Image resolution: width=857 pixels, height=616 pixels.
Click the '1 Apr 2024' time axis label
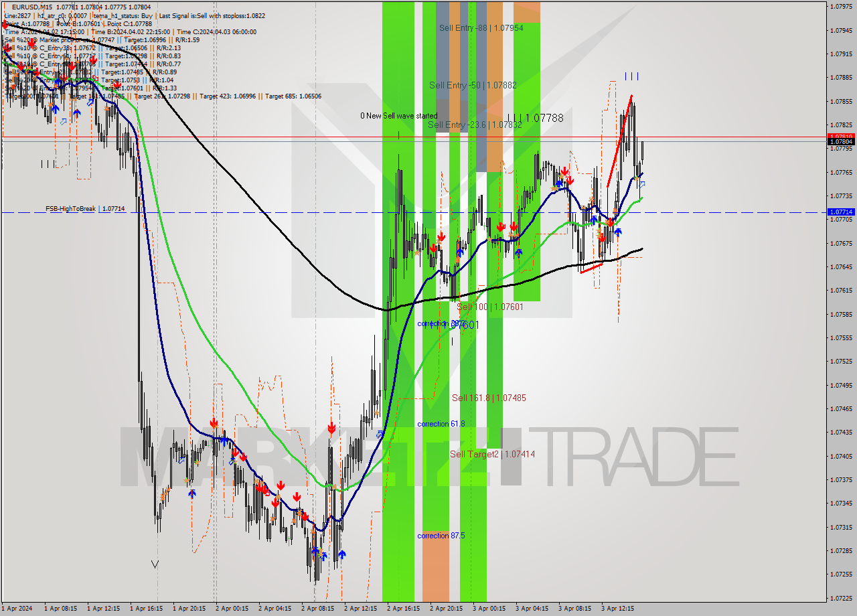[17, 609]
